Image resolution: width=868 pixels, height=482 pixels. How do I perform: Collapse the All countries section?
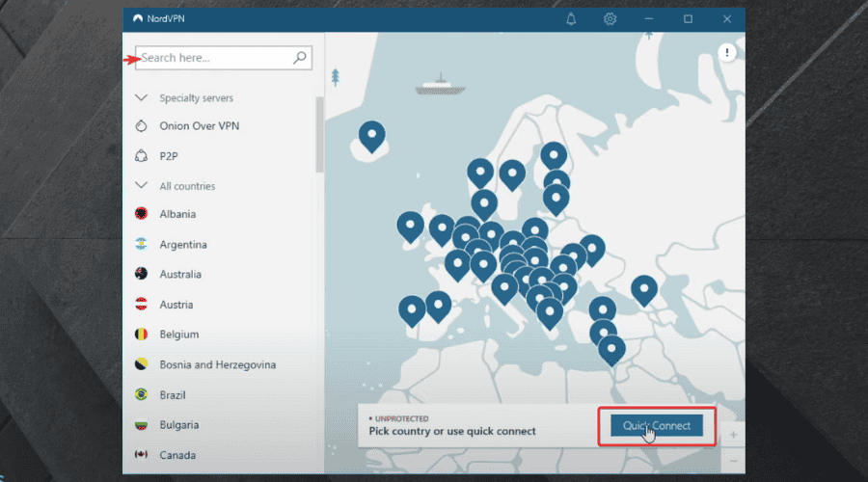[141, 185]
